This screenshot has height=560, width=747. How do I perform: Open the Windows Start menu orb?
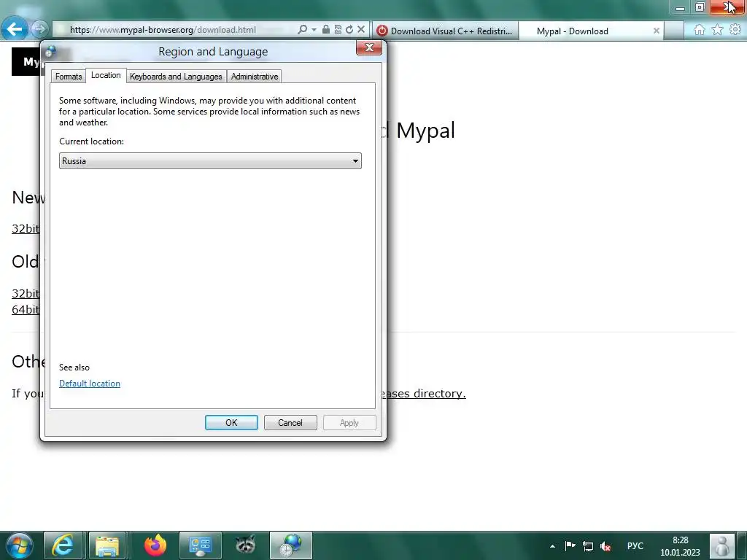coord(20,545)
